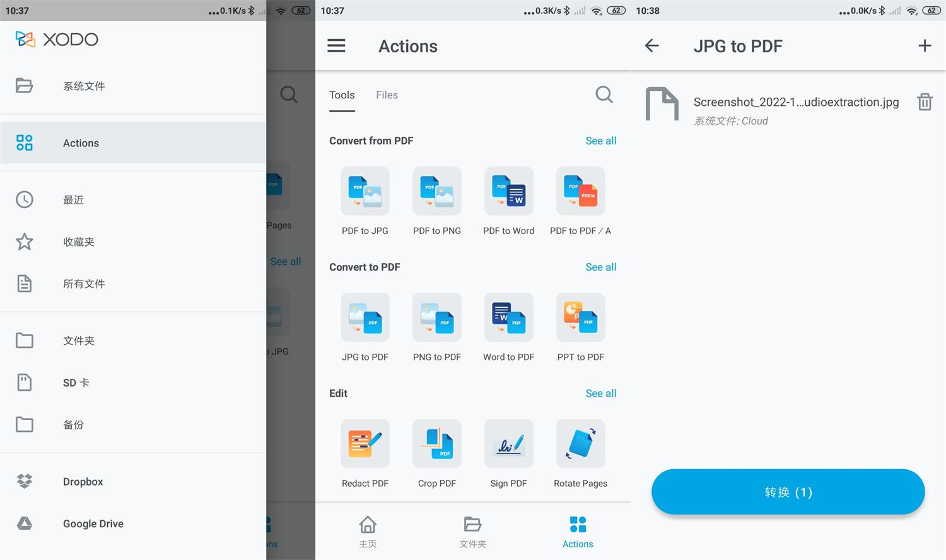Select the Sign PDF tool
This screenshot has height=560, width=946.
[x=508, y=444]
